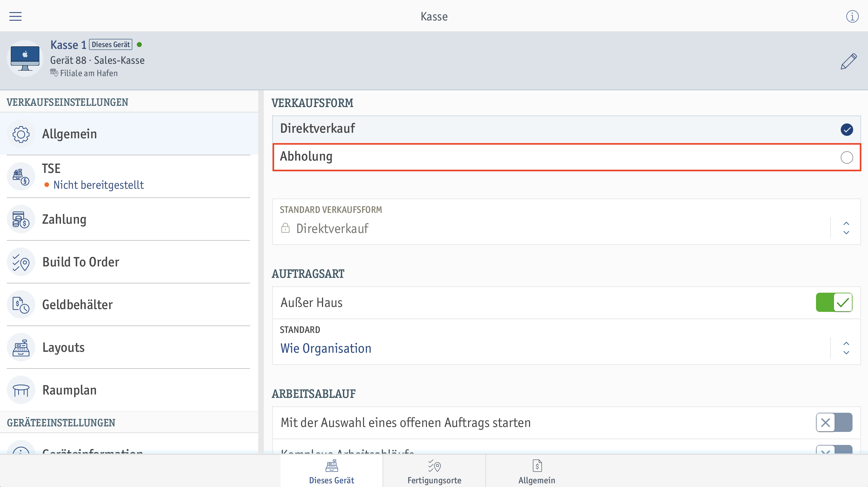Click the Kasse title in header
Viewport: 868px width, 487px height.
click(434, 16)
